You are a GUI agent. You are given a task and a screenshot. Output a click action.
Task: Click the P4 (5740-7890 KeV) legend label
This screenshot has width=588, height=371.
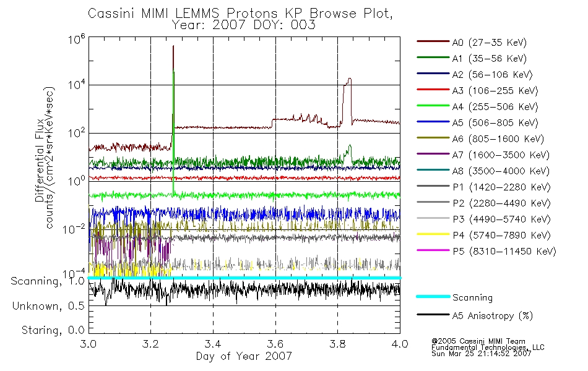coord(501,236)
